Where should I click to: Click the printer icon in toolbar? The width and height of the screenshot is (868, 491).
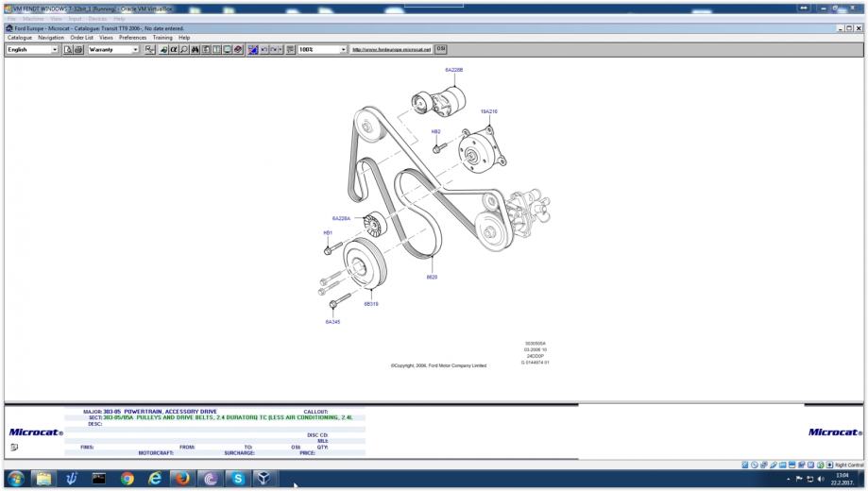pos(78,50)
